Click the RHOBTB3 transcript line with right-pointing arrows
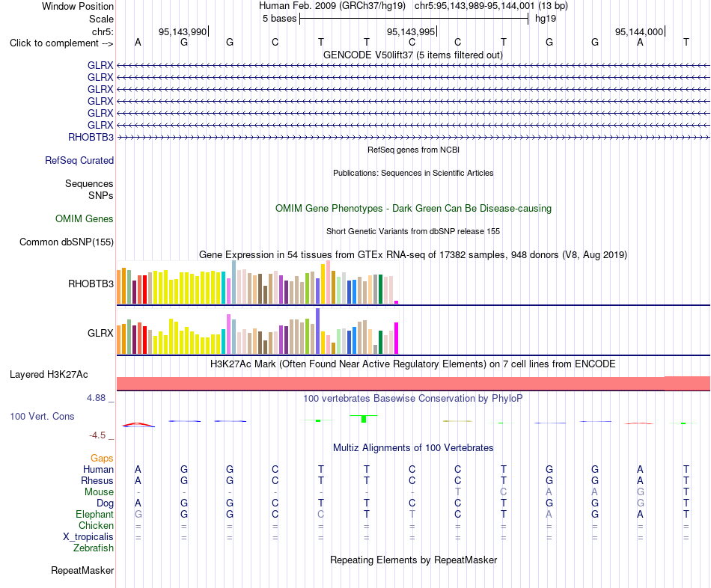 413,137
